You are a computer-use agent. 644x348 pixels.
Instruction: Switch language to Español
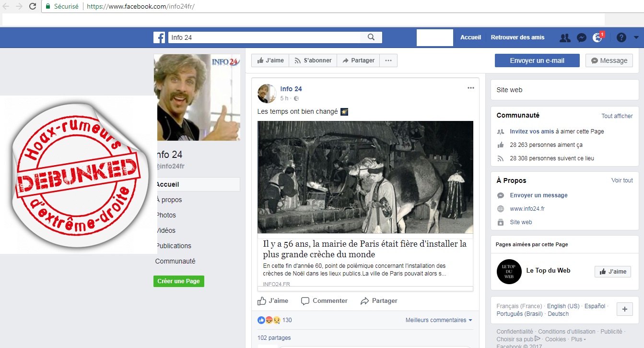tap(595, 306)
